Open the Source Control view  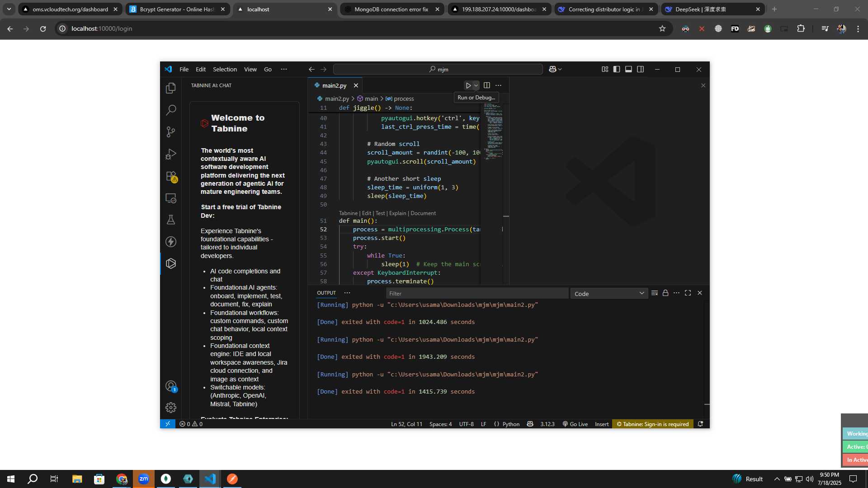click(171, 132)
